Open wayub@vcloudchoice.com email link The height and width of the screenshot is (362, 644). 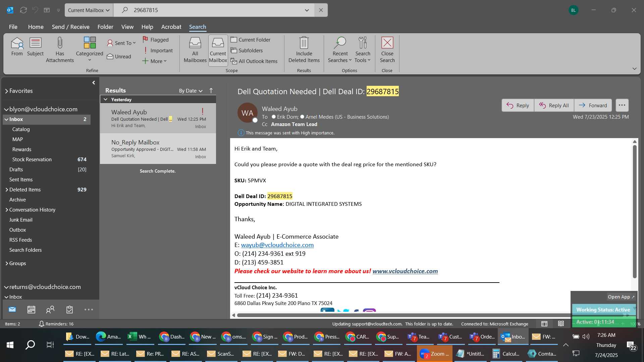[x=277, y=245]
